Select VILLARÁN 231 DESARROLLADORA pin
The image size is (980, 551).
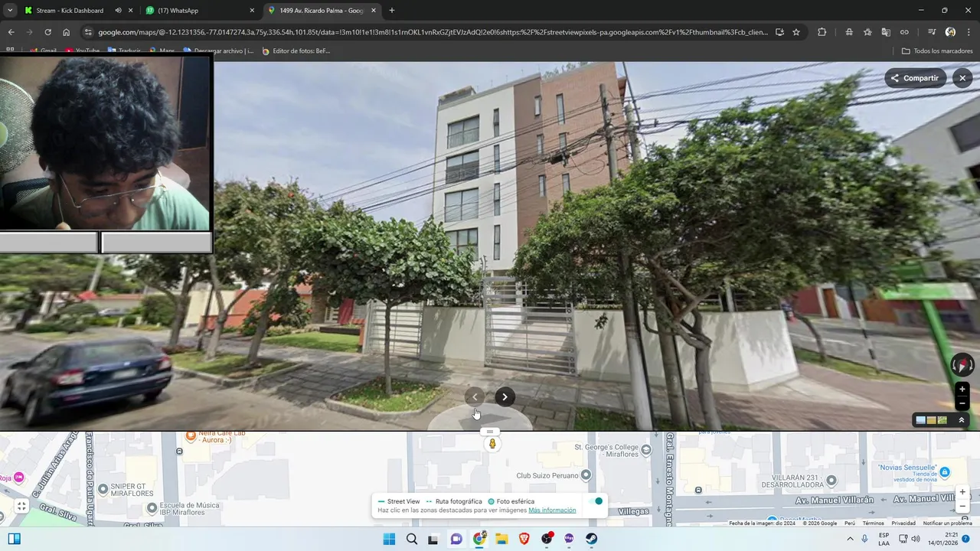click(x=831, y=481)
